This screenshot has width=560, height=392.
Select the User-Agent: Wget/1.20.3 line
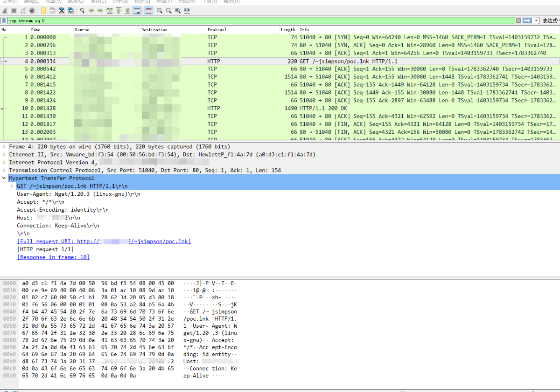tap(78, 194)
